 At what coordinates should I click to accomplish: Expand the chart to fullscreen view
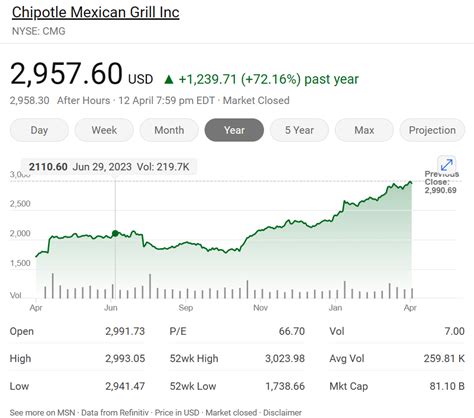click(446, 165)
